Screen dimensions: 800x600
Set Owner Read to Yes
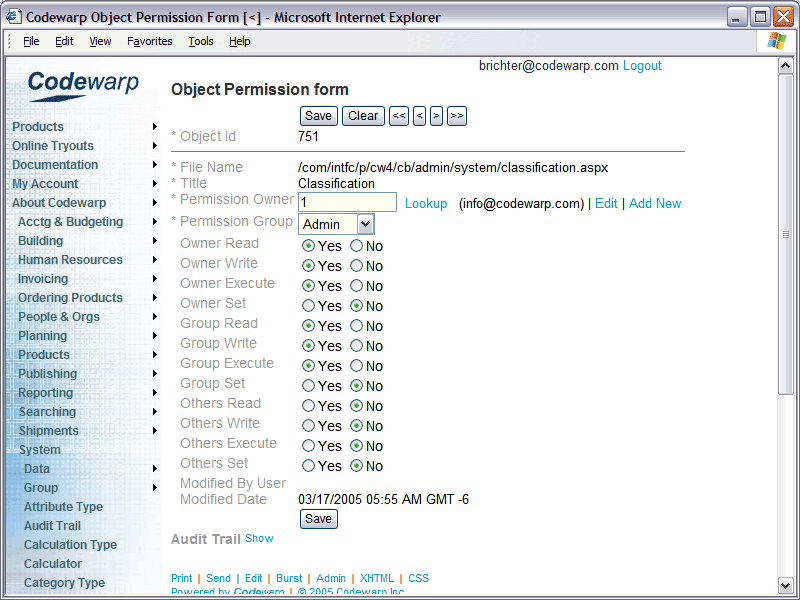pyautogui.click(x=308, y=246)
